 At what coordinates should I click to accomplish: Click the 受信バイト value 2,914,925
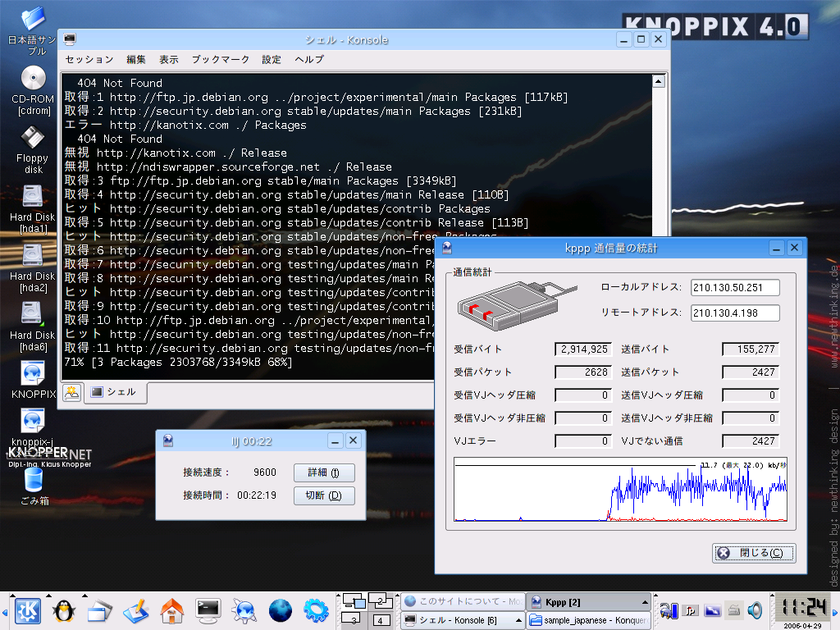pyautogui.click(x=583, y=349)
